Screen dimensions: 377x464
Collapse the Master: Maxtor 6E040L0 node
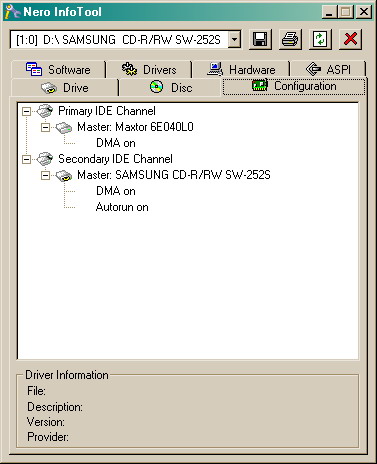(45, 127)
